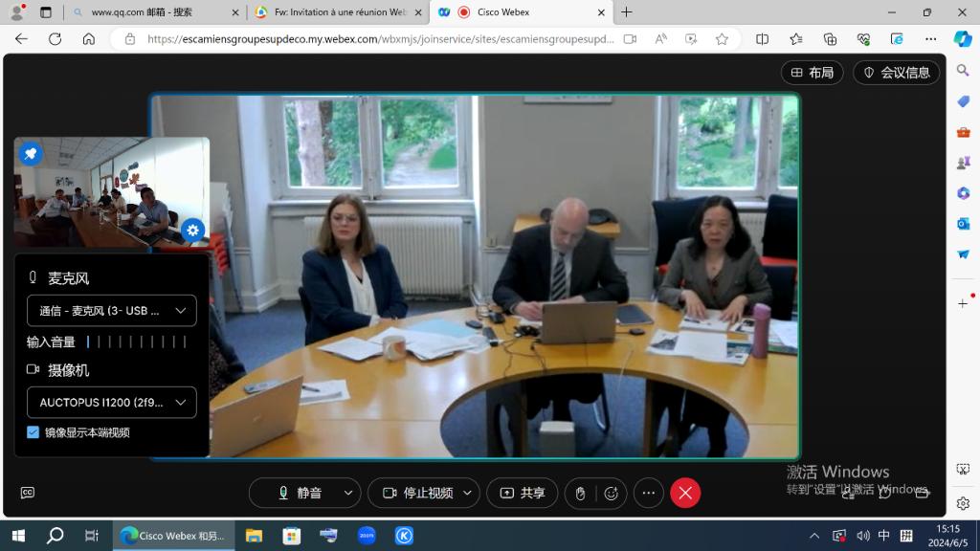The width and height of the screenshot is (980, 551).
Task: Leave the meeting with red X button
Action: pyautogui.click(x=685, y=493)
